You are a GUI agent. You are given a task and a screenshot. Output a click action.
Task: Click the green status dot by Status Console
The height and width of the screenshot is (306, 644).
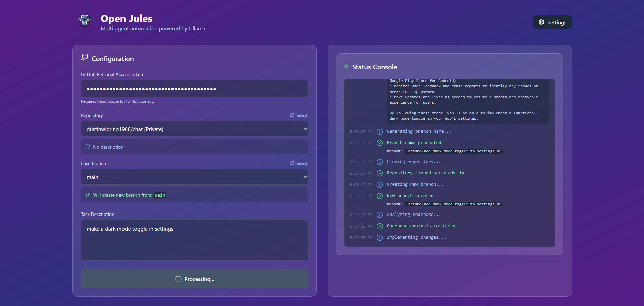tap(346, 66)
